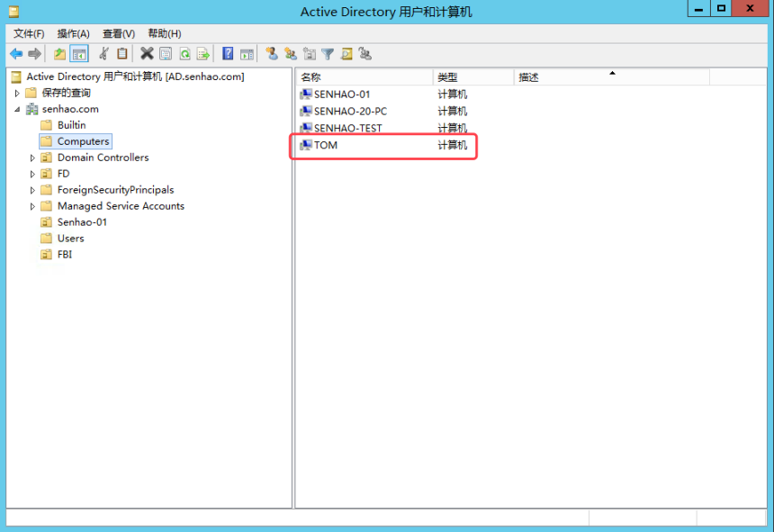Click the Refresh toolbar icon
Image resolution: width=774 pixels, height=532 pixels.
pyautogui.click(x=185, y=54)
